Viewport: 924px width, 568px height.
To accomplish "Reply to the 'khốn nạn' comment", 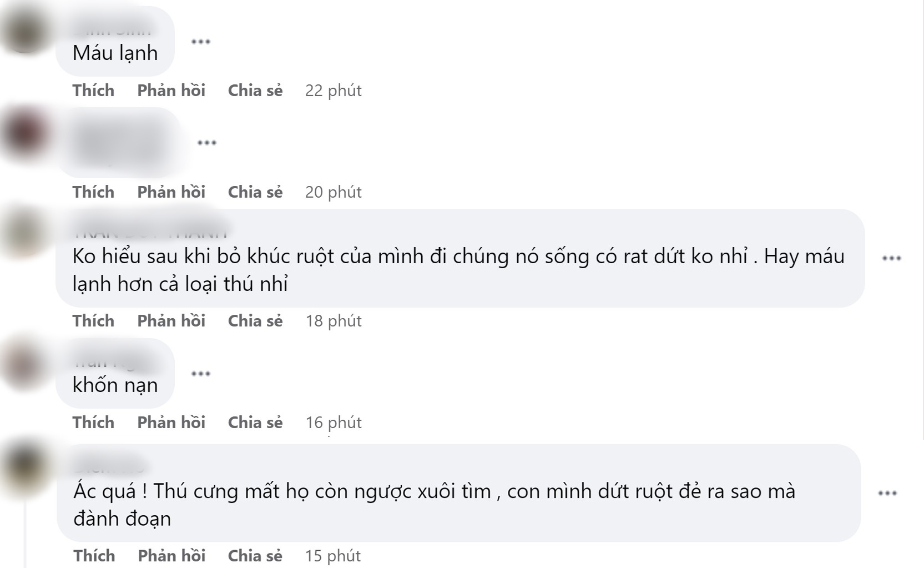I will click(x=171, y=423).
